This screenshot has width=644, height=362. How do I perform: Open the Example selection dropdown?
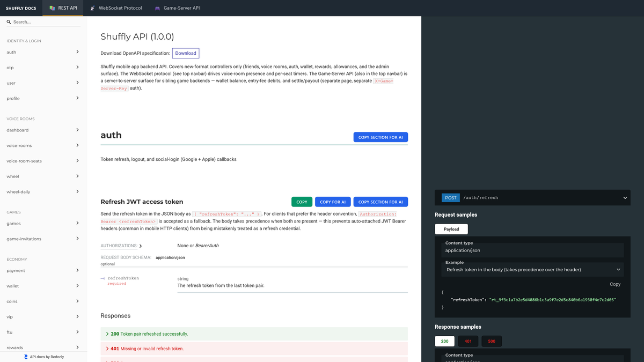(x=532, y=270)
